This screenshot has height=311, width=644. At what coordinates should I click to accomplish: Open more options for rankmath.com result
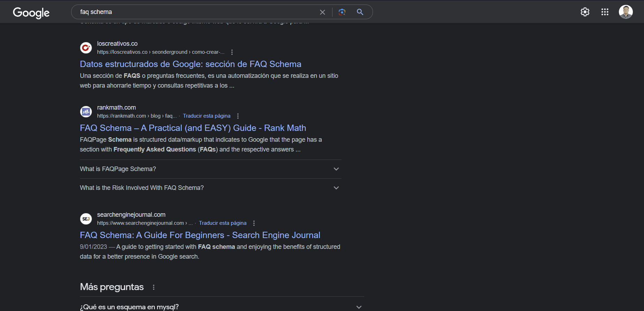[x=238, y=116]
